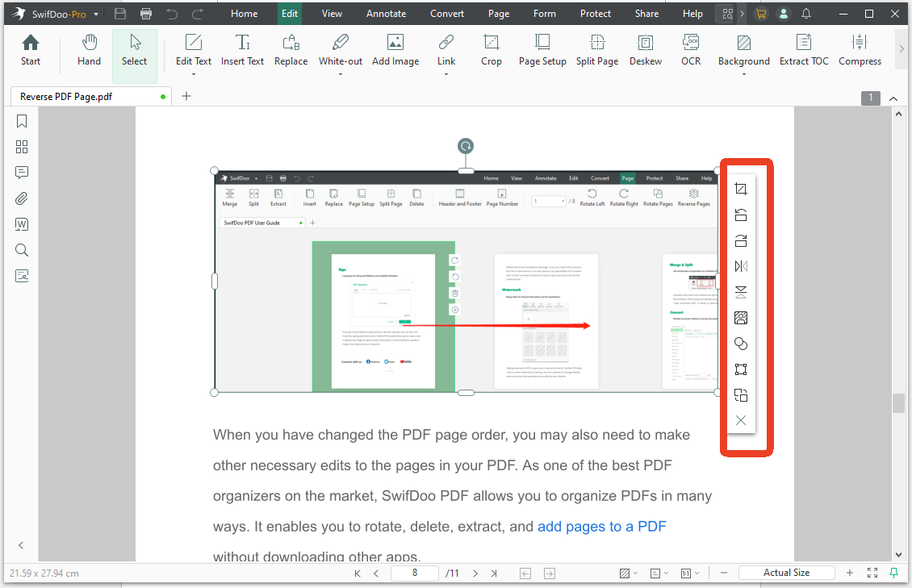The image size is (912, 588).
Task: Click the Compress tool
Action: 860,51
